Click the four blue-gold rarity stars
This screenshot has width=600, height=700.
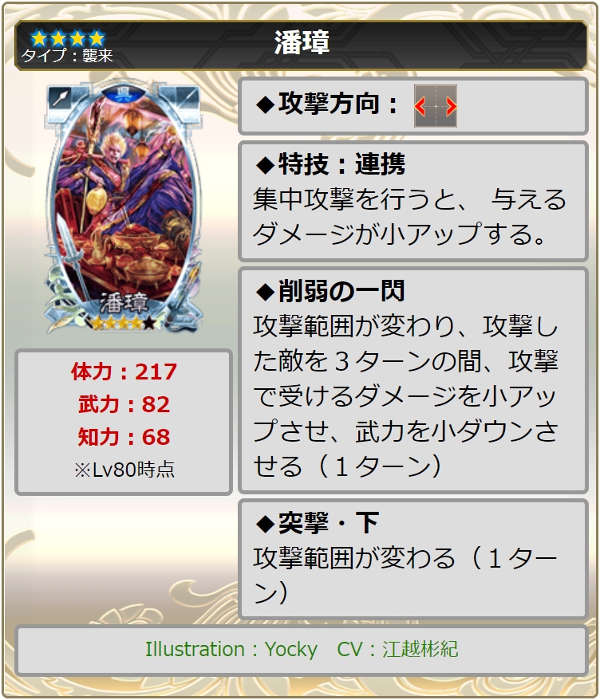click(68, 38)
